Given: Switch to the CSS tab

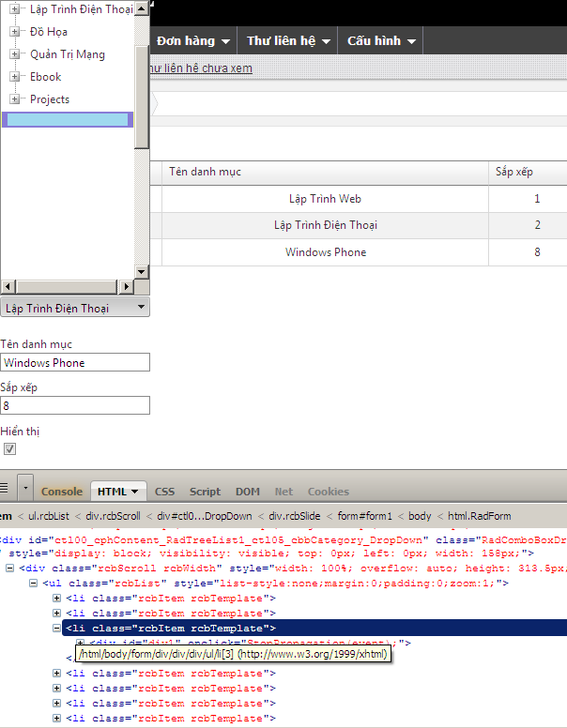Looking at the screenshot, I should coord(164,492).
